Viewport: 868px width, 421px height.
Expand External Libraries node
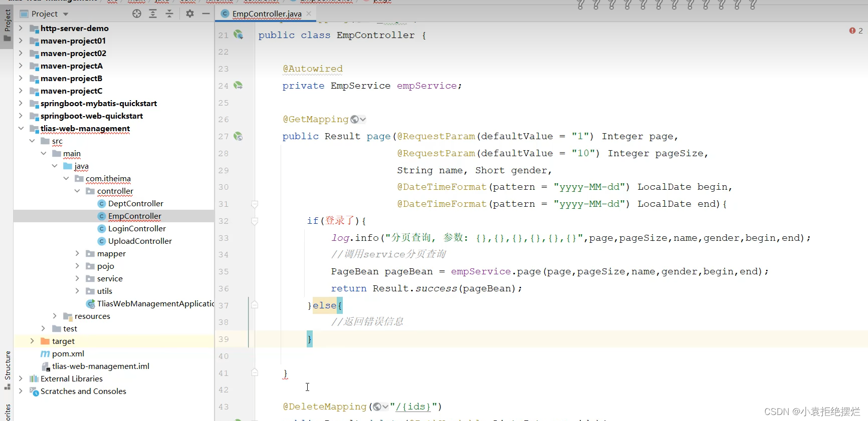pyautogui.click(x=21, y=378)
